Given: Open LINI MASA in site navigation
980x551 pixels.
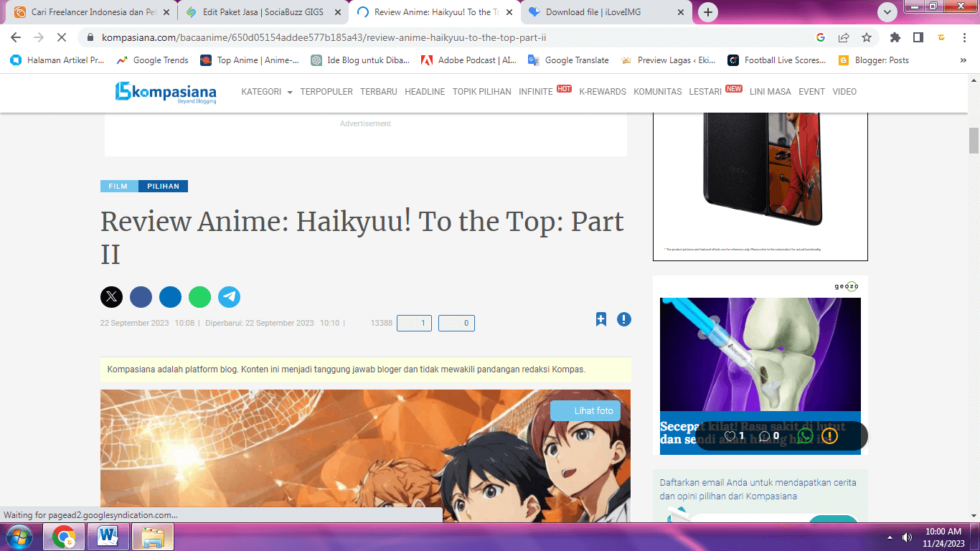Looking at the screenshot, I should click(x=771, y=92).
